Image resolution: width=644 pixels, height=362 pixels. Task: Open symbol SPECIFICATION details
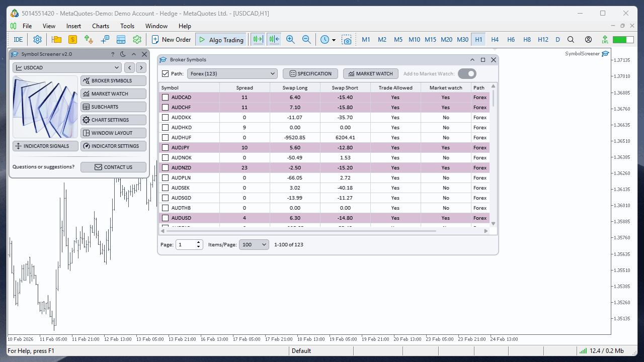coord(310,73)
